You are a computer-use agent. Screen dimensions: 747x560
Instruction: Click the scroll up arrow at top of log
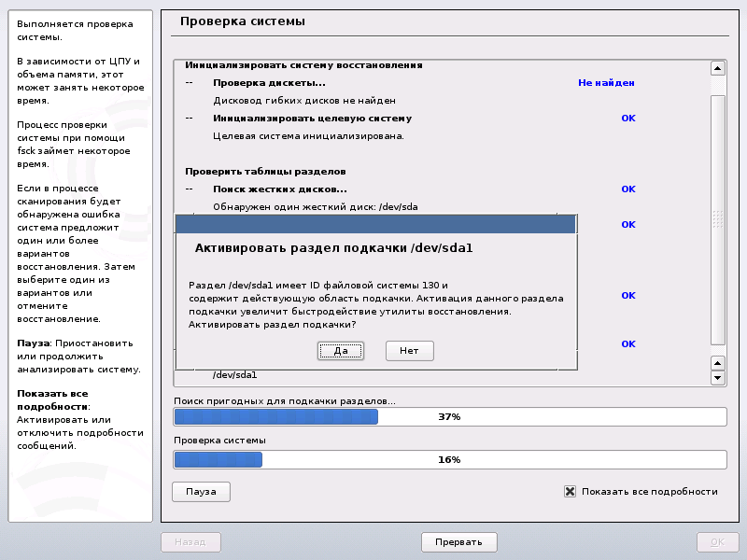pyautogui.click(x=718, y=68)
